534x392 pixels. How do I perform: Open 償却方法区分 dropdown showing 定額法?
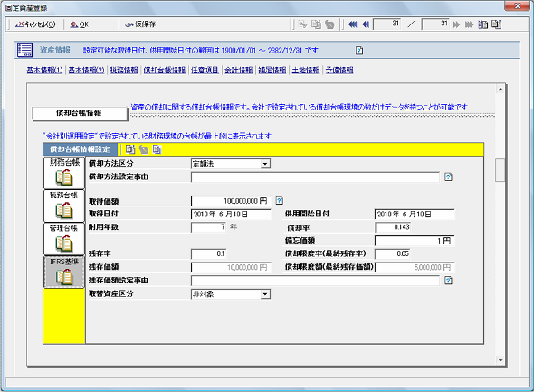click(231, 164)
